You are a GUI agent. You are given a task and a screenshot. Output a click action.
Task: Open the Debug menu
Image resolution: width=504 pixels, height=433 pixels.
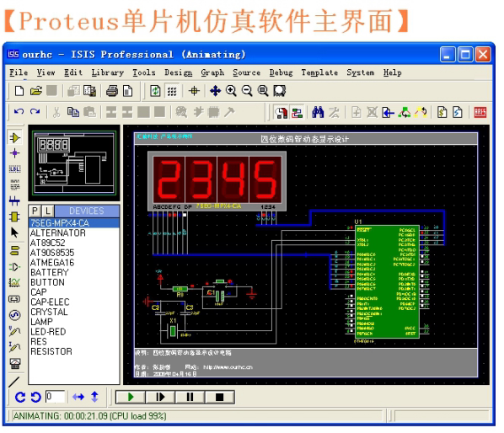coord(281,72)
